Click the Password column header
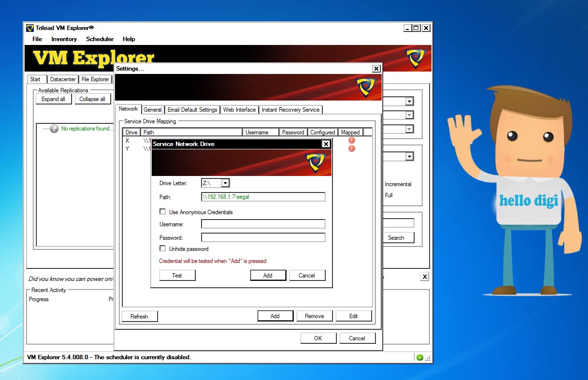The width and height of the screenshot is (588, 380). point(293,132)
